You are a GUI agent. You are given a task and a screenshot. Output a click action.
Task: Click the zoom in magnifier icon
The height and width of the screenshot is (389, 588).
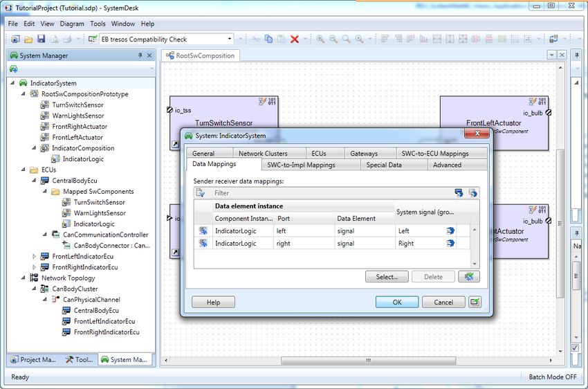pyautogui.click(x=320, y=39)
